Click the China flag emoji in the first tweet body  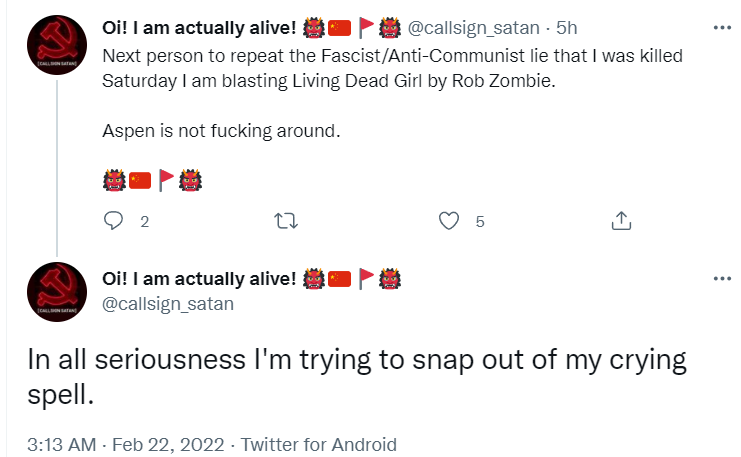pos(140,181)
